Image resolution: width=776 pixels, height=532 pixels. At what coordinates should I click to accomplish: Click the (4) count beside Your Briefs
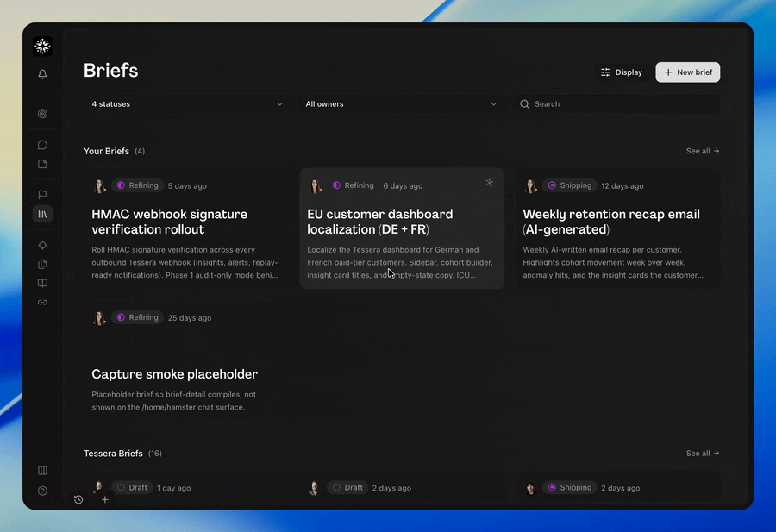(140, 152)
